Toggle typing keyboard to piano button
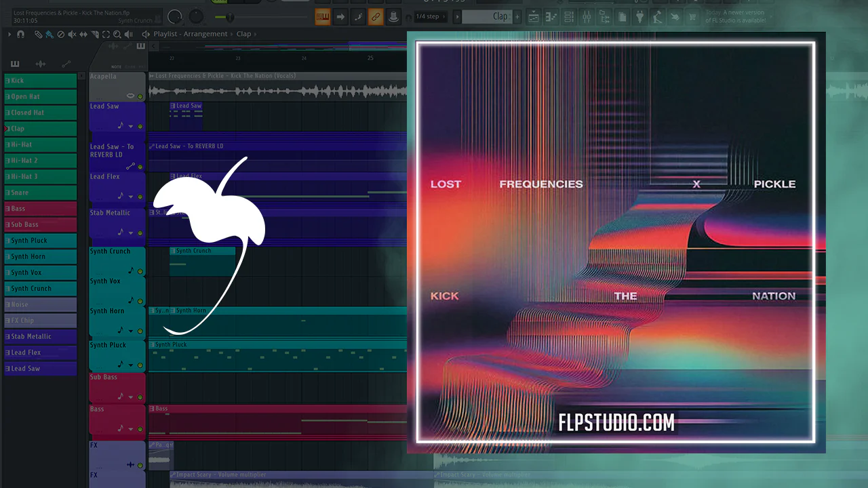The width and height of the screenshot is (868, 488). pyautogui.click(x=323, y=16)
